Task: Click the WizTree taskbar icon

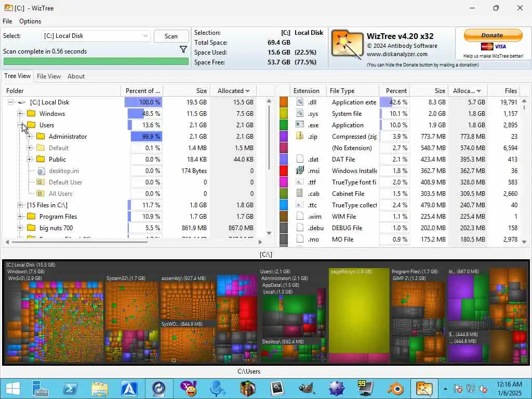Action: pyautogui.click(x=424, y=389)
